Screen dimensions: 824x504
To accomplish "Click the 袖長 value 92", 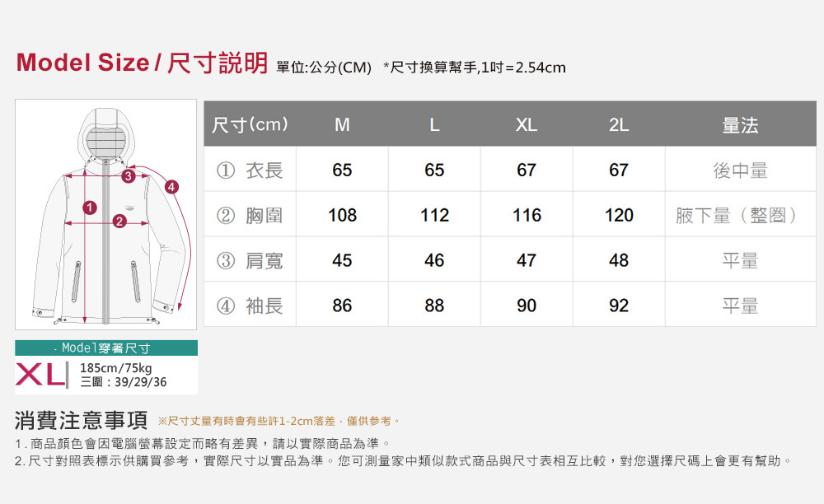I will pos(619,305).
